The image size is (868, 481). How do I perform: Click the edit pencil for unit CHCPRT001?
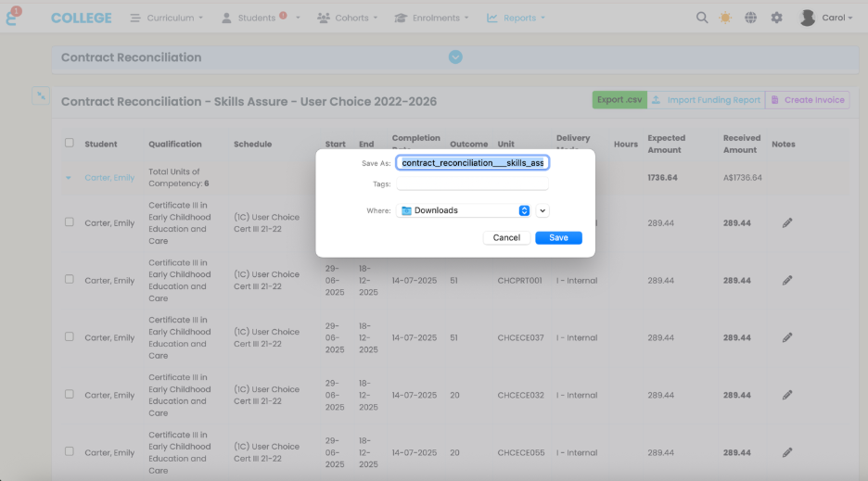click(787, 280)
